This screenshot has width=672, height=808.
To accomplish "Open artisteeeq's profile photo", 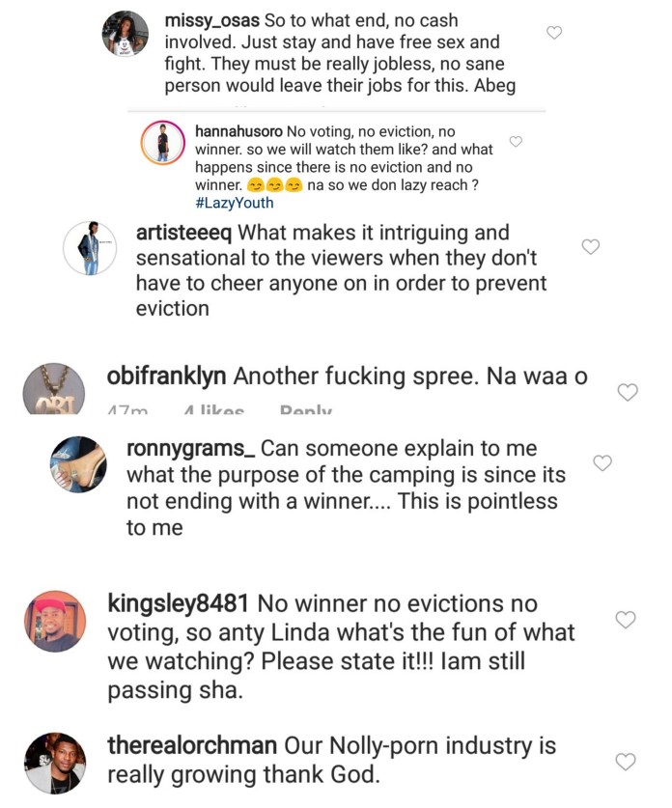I will click(90, 249).
